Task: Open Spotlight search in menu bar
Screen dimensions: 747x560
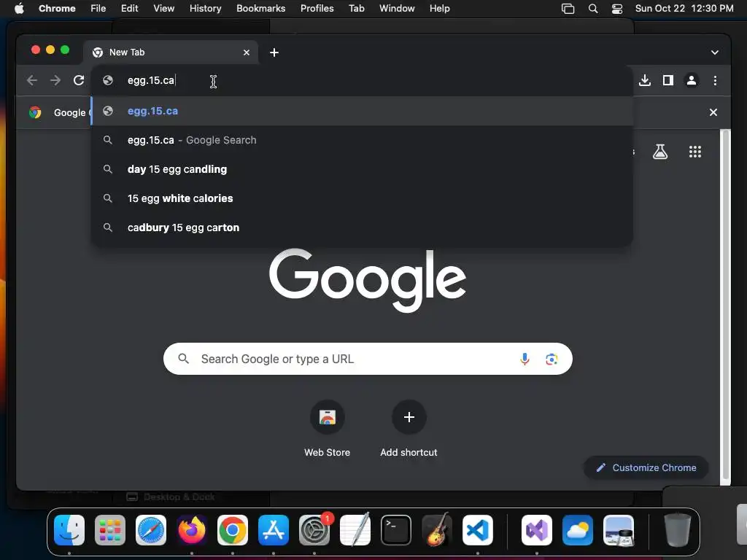Action: (592, 9)
